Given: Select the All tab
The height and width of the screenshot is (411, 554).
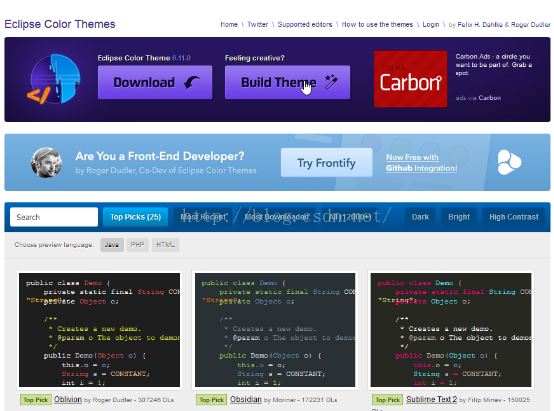Looking at the screenshot, I should (349, 217).
